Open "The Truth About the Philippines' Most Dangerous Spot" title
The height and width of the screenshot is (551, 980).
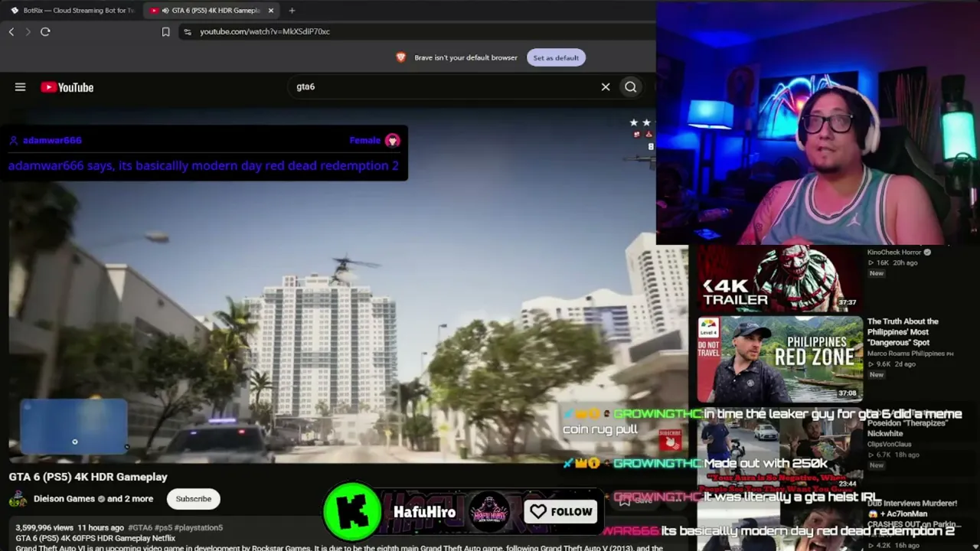(x=903, y=332)
